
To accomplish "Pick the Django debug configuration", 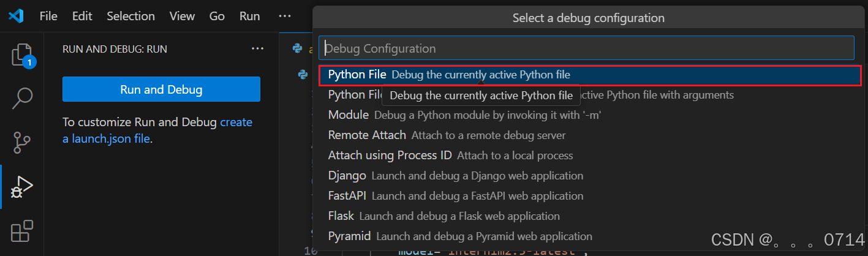I will pyautogui.click(x=590, y=176).
